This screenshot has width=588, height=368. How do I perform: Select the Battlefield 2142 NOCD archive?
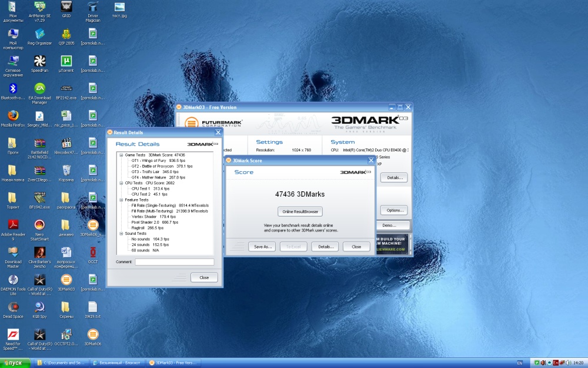[39, 148]
